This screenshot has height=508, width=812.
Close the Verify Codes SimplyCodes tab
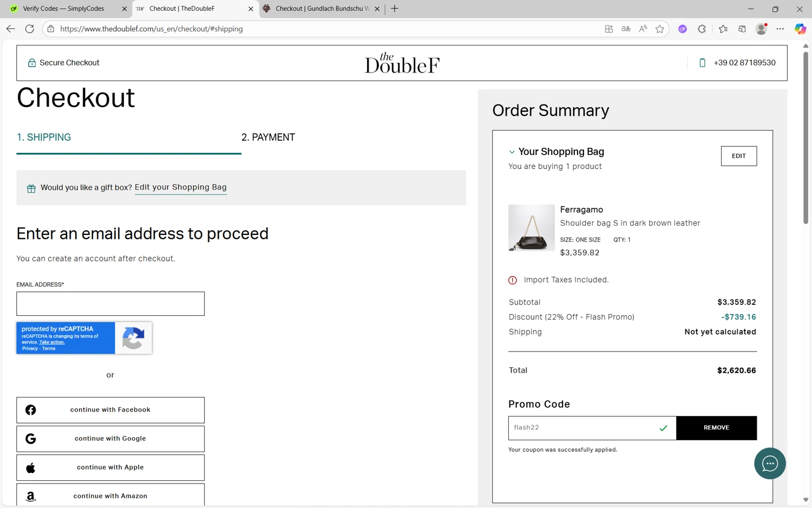click(x=124, y=9)
